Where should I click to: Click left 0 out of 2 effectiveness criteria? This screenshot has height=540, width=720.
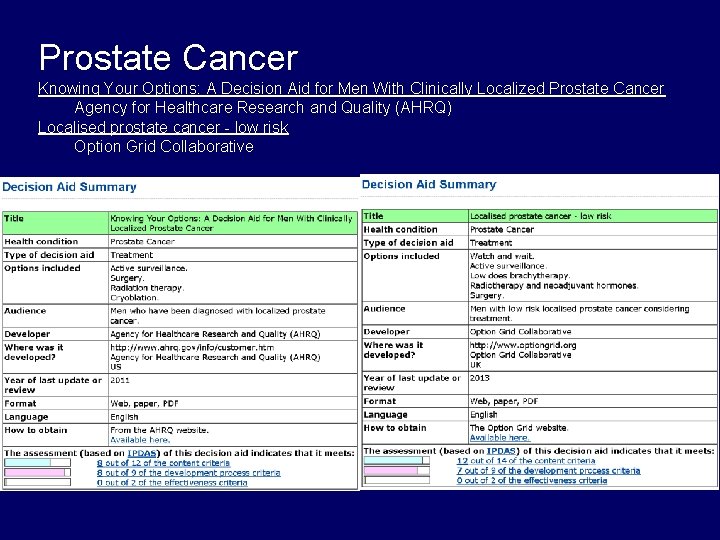[172, 483]
